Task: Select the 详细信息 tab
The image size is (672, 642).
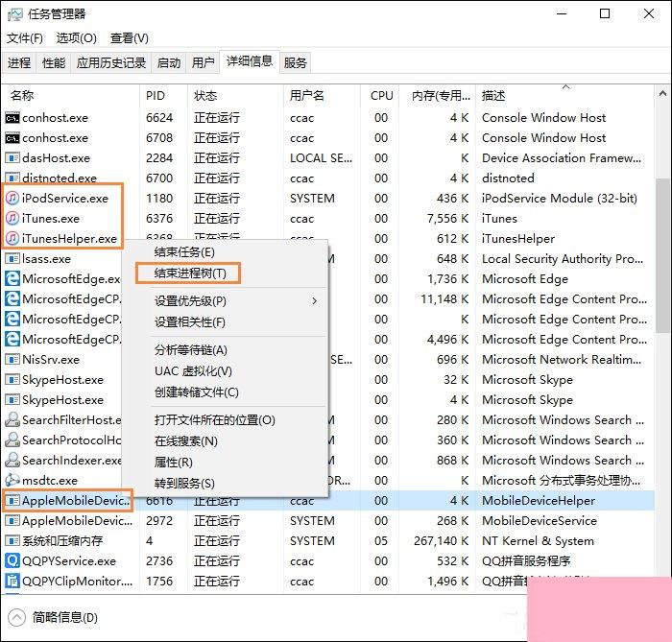Action: pyautogui.click(x=250, y=61)
